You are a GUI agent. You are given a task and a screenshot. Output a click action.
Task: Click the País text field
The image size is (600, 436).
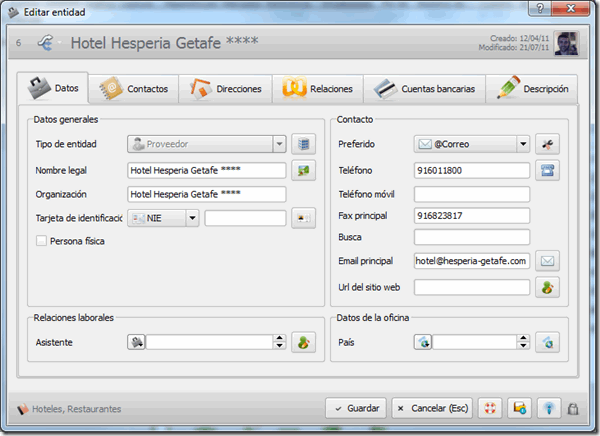[x=474, y=342]
